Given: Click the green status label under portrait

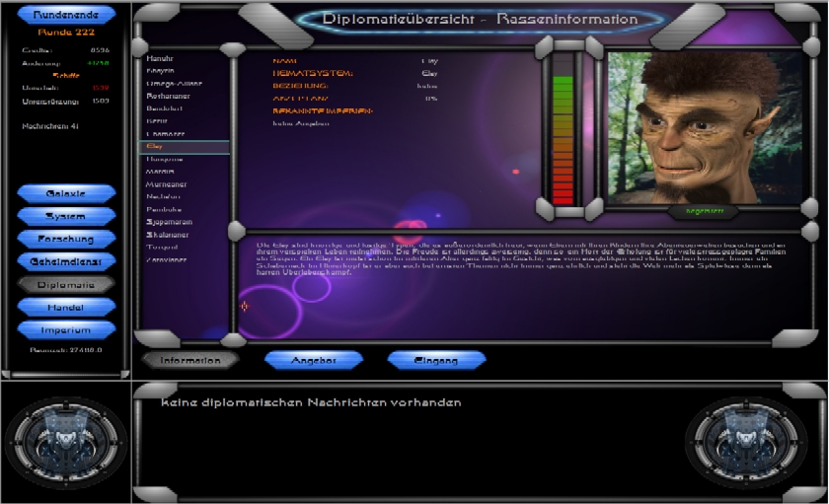Looking at the screenshot, I should (704, 211).
